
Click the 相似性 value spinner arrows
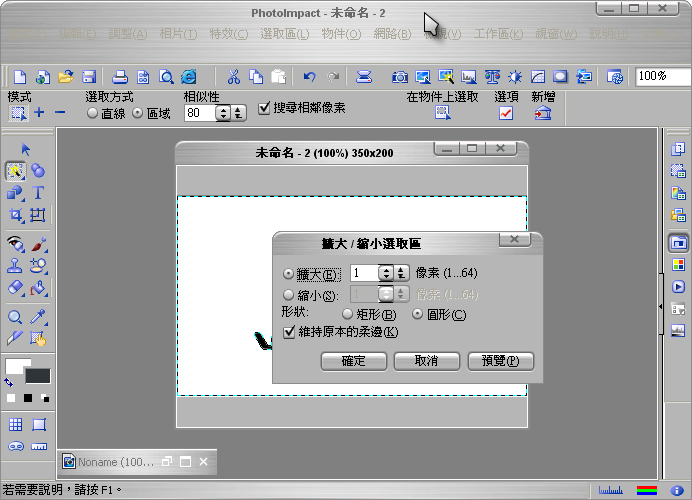pyautogui.click(x=223, y=113)
